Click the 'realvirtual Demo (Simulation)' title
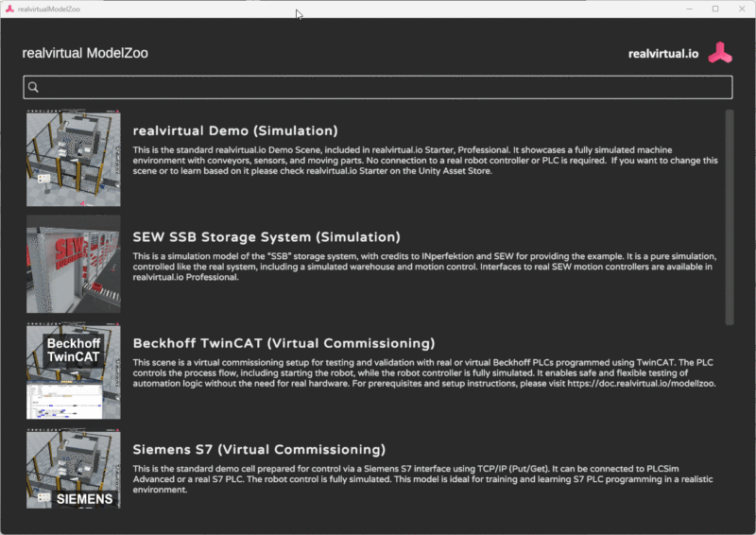The image size is (756, 535). pos(235,130)
